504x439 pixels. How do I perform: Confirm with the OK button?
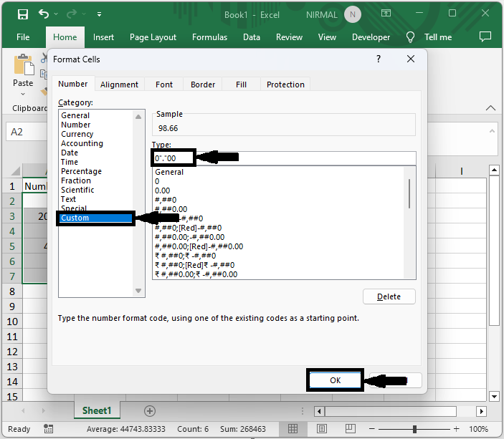335,380
